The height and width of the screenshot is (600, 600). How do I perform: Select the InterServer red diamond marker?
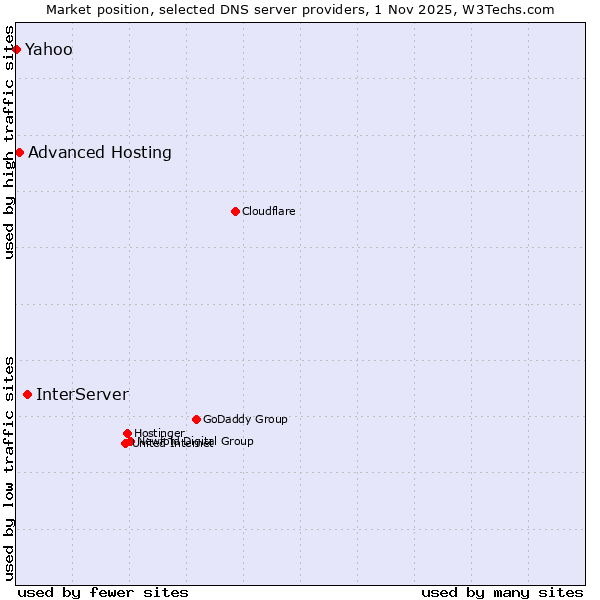(27, 394)
